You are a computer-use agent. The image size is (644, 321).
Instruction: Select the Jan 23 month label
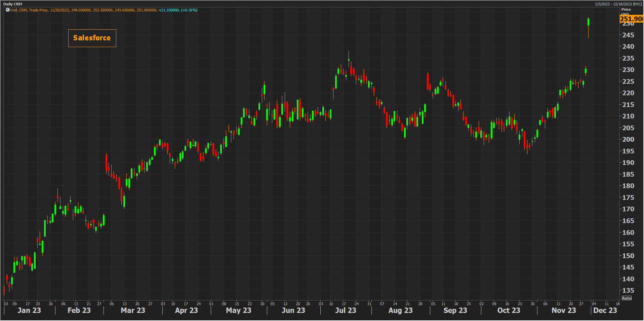click(x=29, y=310)
